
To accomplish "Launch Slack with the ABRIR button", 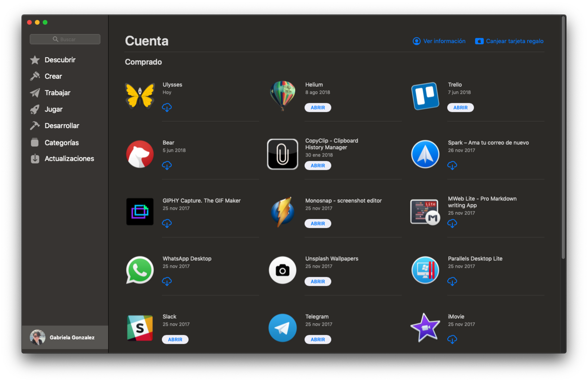I will coord(175,339).
